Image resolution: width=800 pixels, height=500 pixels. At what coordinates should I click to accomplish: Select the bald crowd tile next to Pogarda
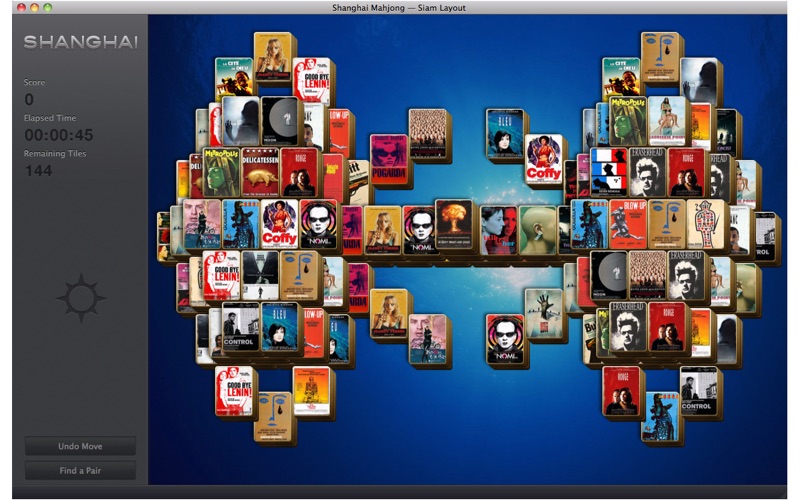[428, 134]
